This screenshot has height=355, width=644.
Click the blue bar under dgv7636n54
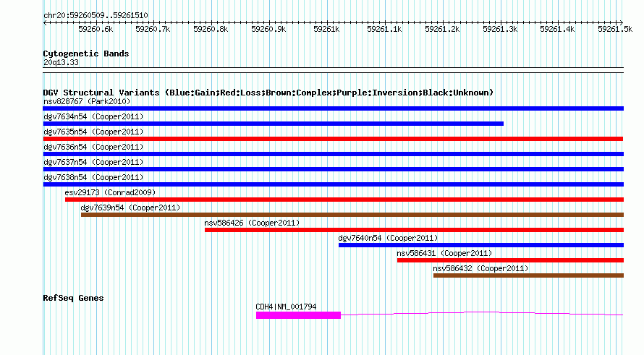click(x=333, y=154)
